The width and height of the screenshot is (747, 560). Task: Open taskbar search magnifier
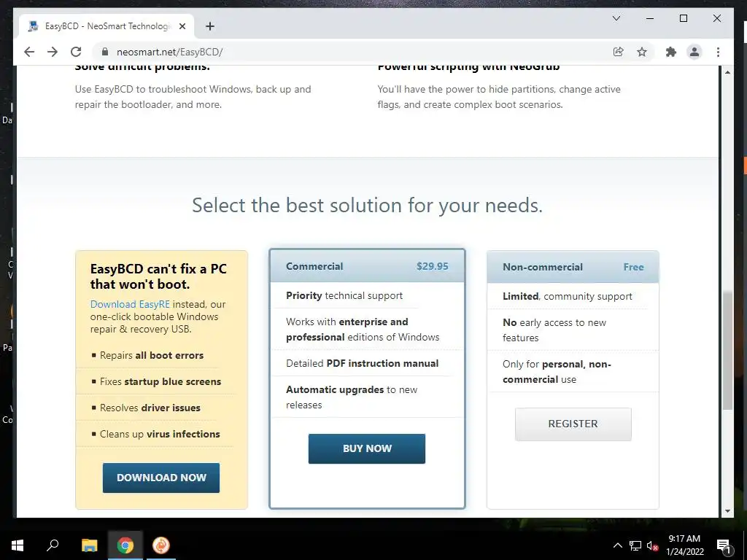53,545
